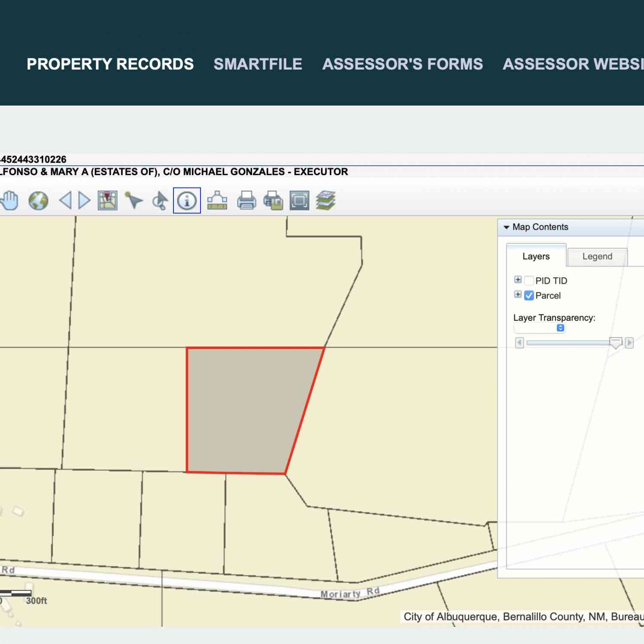Viewport: 644px width, 644px height.
Task: Choose the deselect arrow tool
Action: (160, 200)
